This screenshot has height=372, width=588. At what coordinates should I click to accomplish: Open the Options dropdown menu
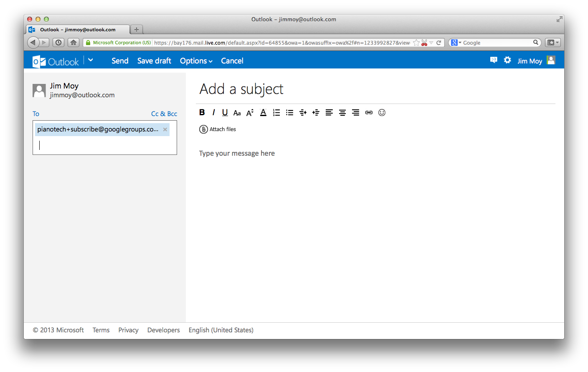196,61
